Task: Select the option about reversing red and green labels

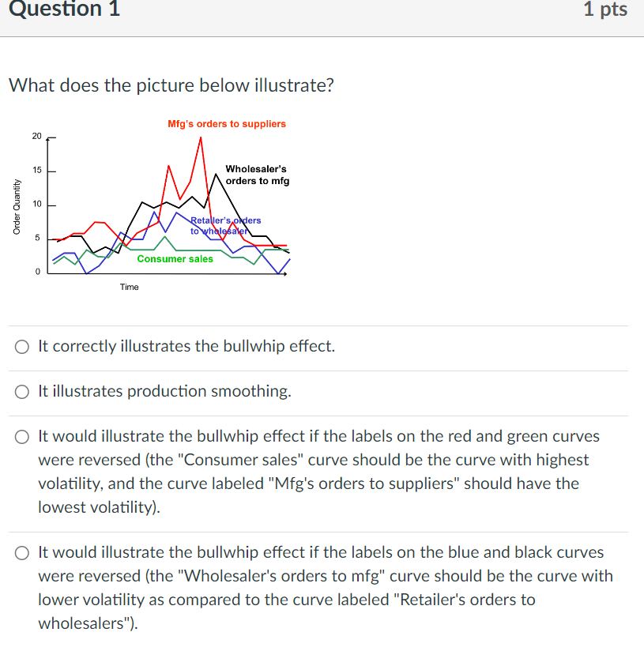Action: pyautogui.click(x=21, y=436)
